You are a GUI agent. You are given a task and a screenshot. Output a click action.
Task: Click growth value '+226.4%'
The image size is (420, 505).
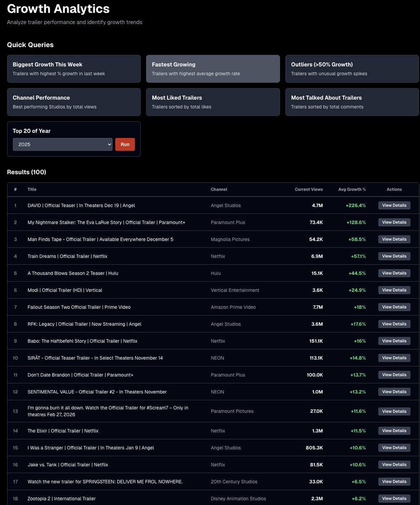click(356, 205)
